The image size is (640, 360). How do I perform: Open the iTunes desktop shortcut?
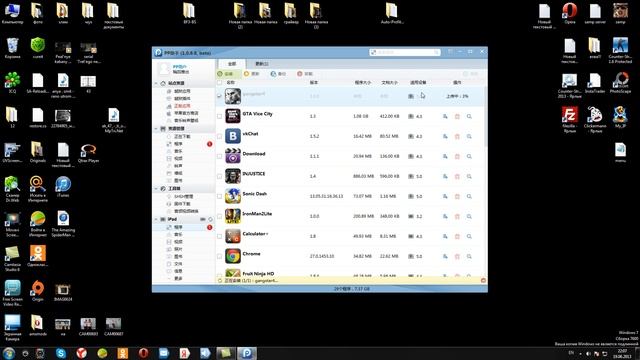tap(63, 187)
